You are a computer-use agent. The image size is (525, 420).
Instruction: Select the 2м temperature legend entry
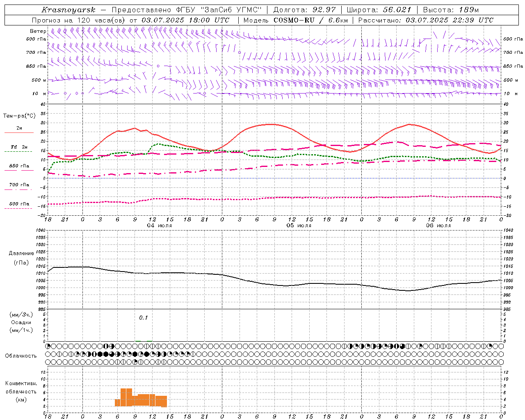pos(19,128)
